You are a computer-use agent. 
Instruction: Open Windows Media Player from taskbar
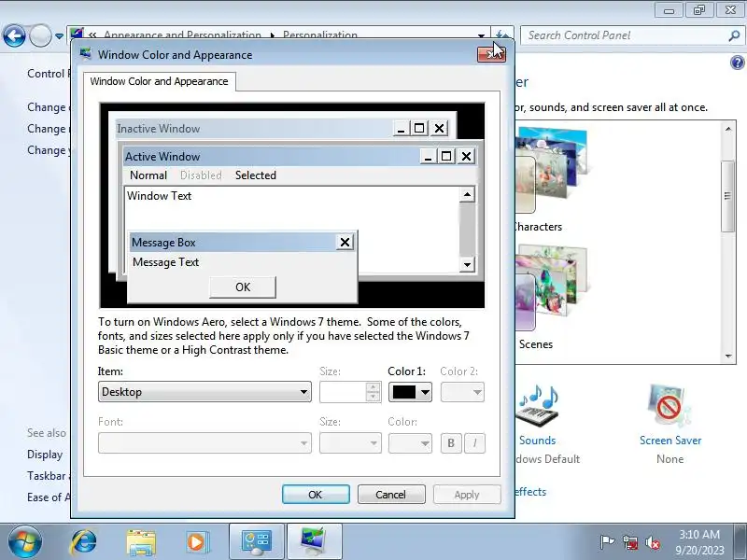(196, 542)
